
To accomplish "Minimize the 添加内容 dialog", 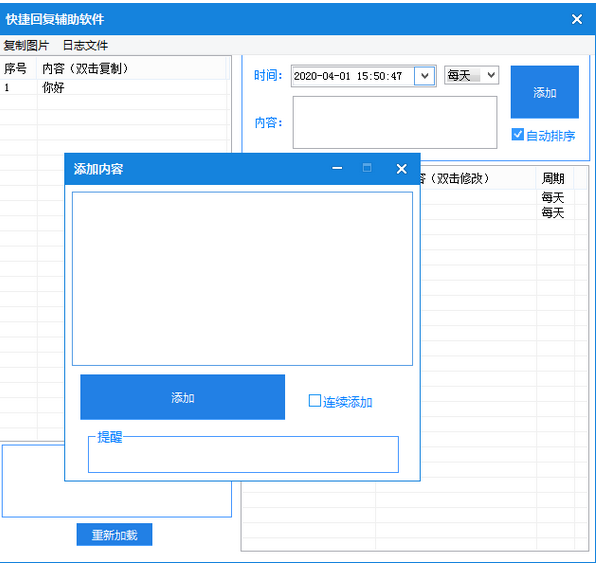I will pyautogui.click(x=337, y=168).
